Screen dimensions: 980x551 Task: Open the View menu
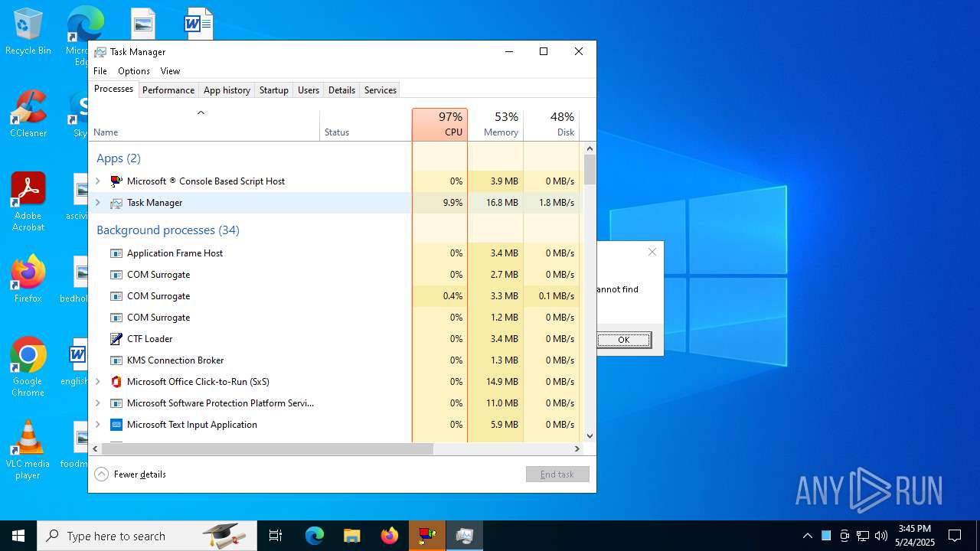[170, 71]
